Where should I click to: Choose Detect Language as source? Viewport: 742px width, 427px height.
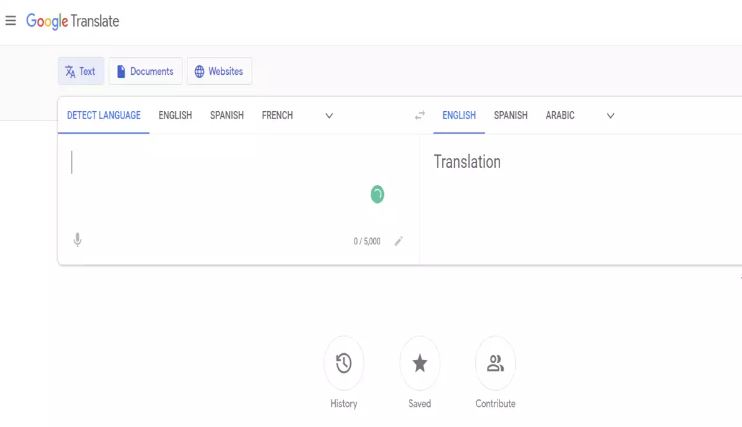104,116
